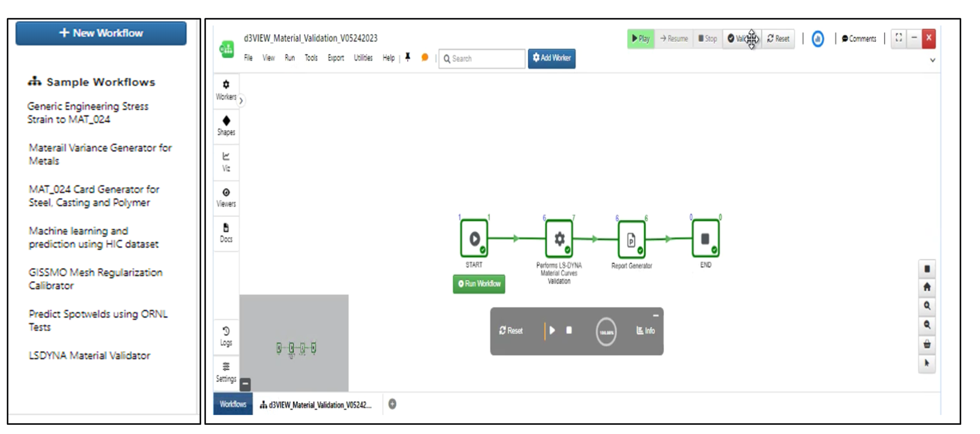The height and width of the screenshot is (434, 980).
Task: Click the Info button in gray panel
Action: pos(645,331)
